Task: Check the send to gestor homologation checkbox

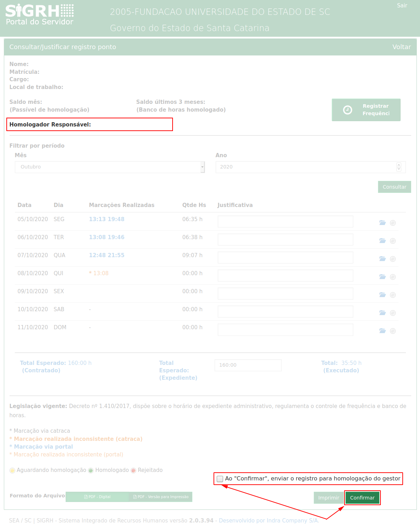Action: pos(220,479)
